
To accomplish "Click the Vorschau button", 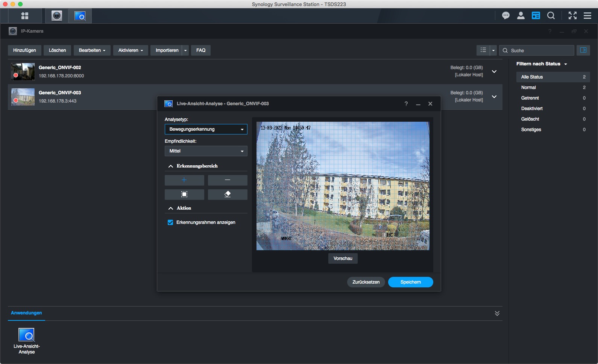I will click(x=343, y=258).
